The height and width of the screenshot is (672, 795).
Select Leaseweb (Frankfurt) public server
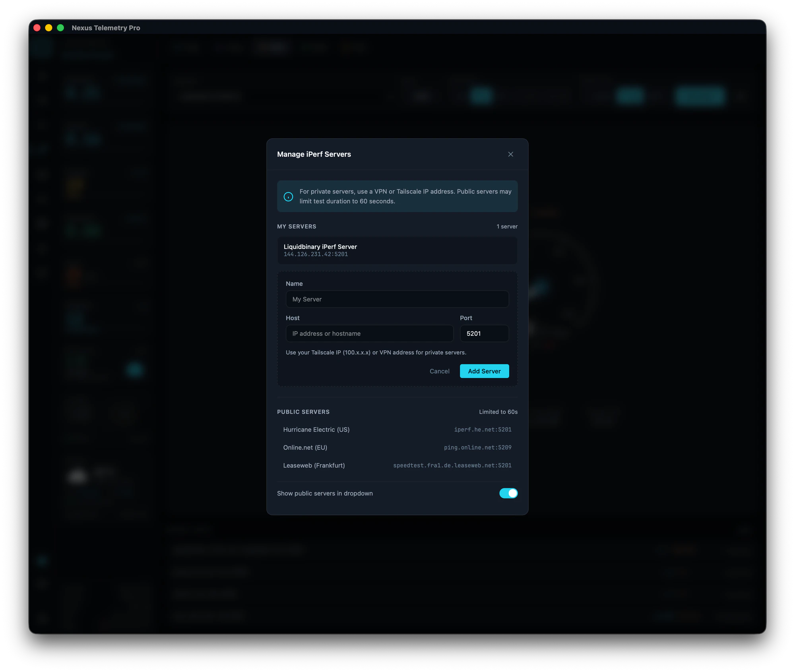397,465
